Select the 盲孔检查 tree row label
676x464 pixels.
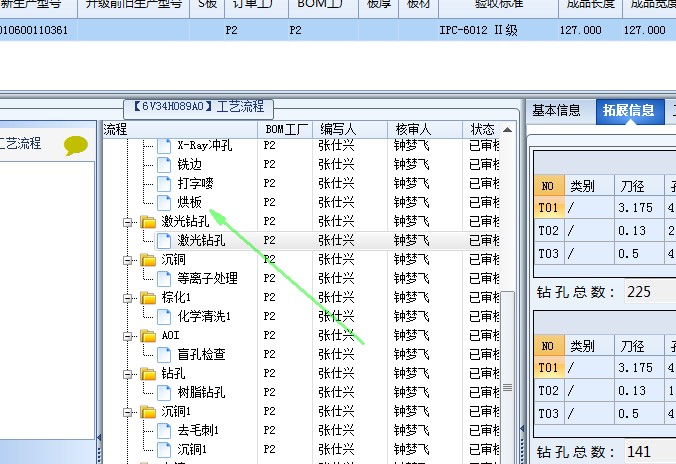[x=201, y=354]
